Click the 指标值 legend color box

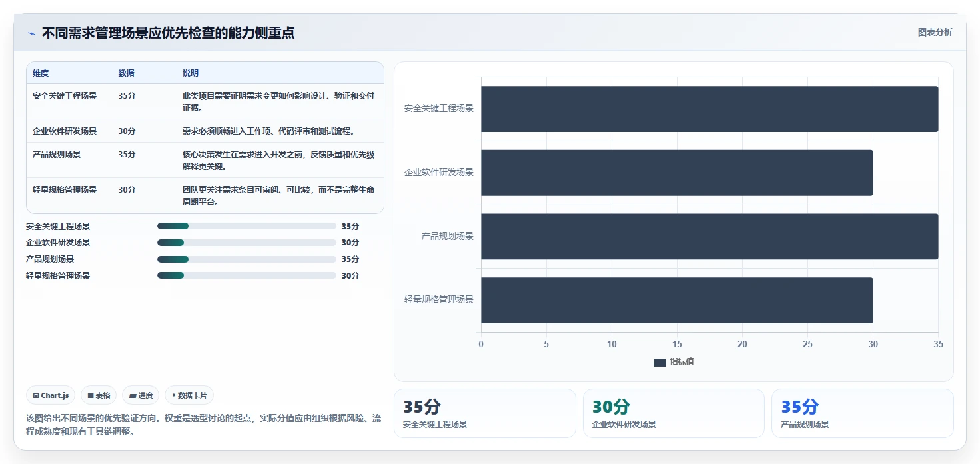tap(660, 362)
